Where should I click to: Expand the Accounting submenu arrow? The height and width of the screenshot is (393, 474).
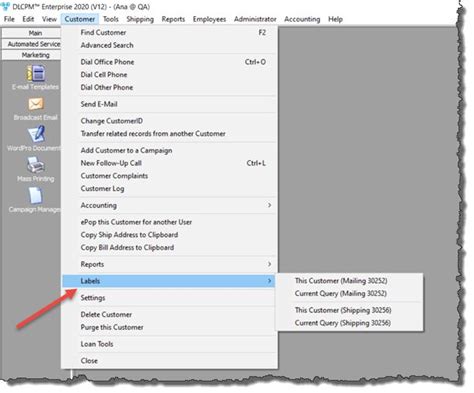pos(269,205)
